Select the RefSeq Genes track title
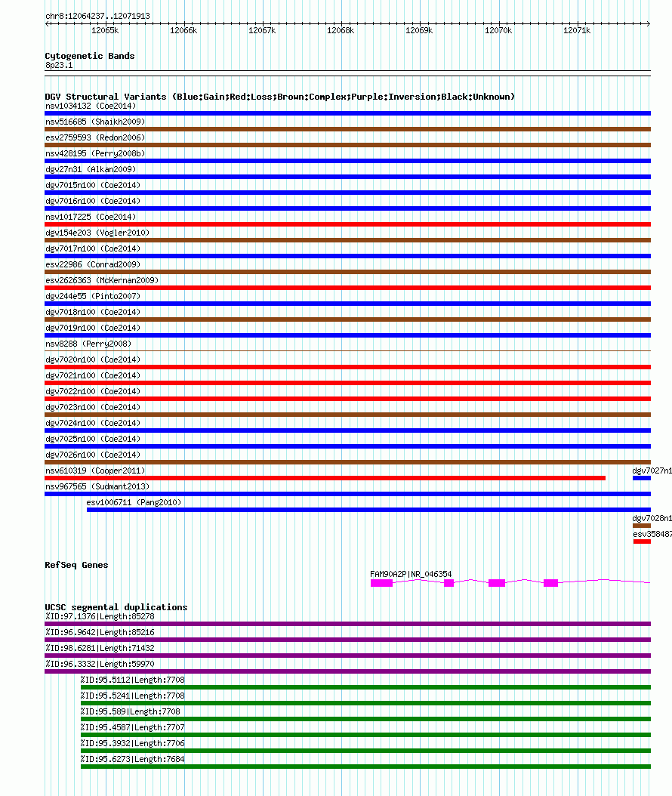This screenshot has width=672, height=796. click(77, 565)
